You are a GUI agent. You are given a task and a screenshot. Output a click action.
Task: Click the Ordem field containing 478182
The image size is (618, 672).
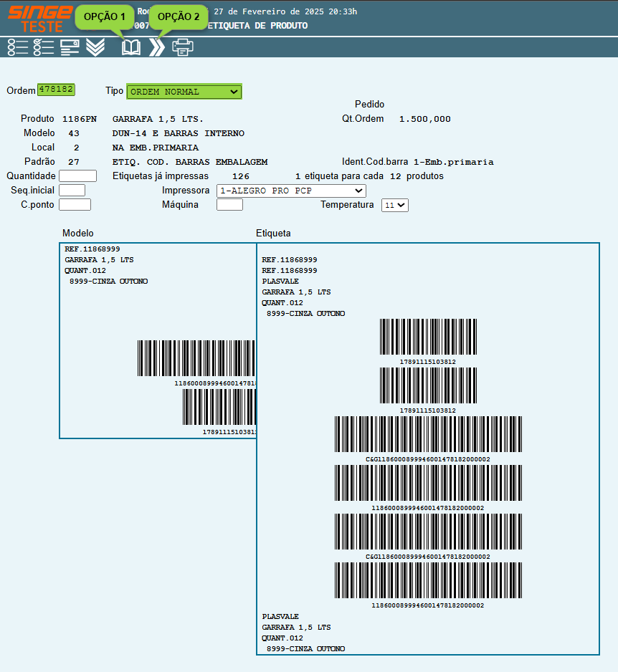point(56,90)
